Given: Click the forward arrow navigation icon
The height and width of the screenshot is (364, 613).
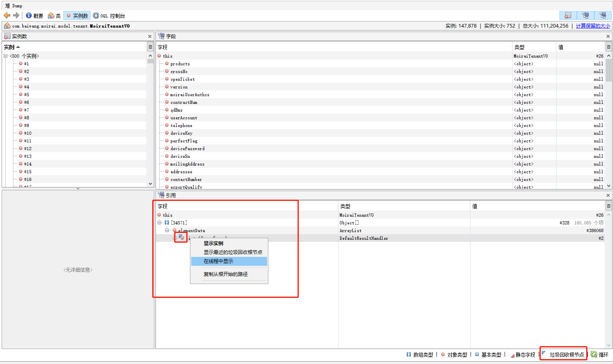Looking at the screenshot, I should 16,15.
